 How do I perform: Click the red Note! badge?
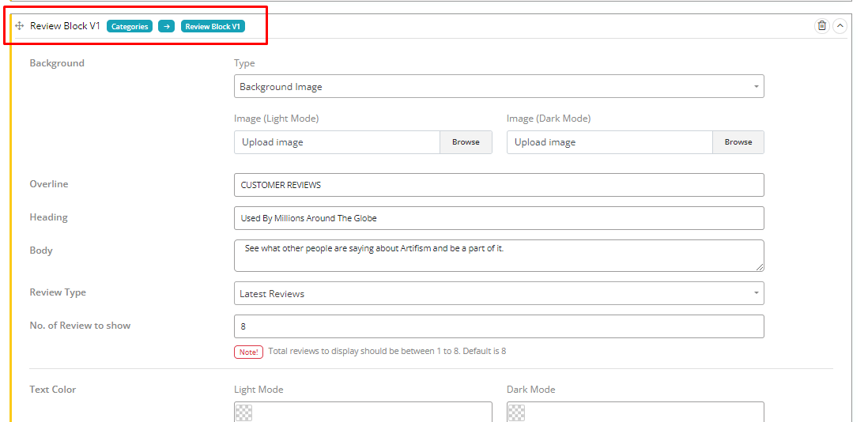(248, 352)
